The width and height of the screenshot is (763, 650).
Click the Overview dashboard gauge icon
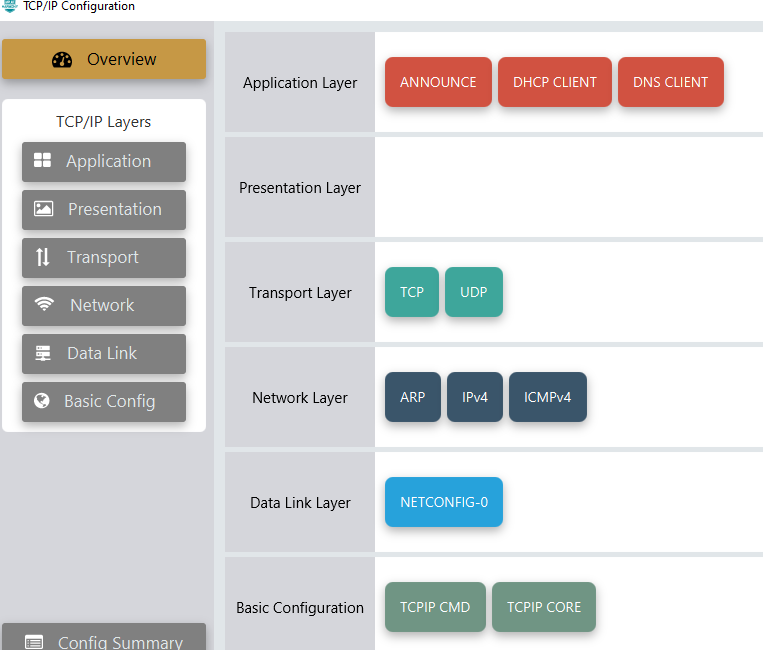click(x=62, y=60)
